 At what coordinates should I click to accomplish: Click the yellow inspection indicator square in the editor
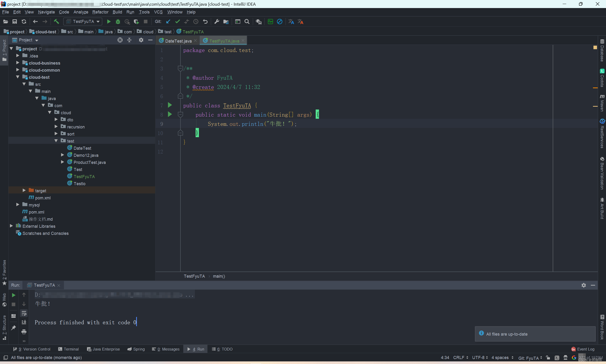point(595,47)
